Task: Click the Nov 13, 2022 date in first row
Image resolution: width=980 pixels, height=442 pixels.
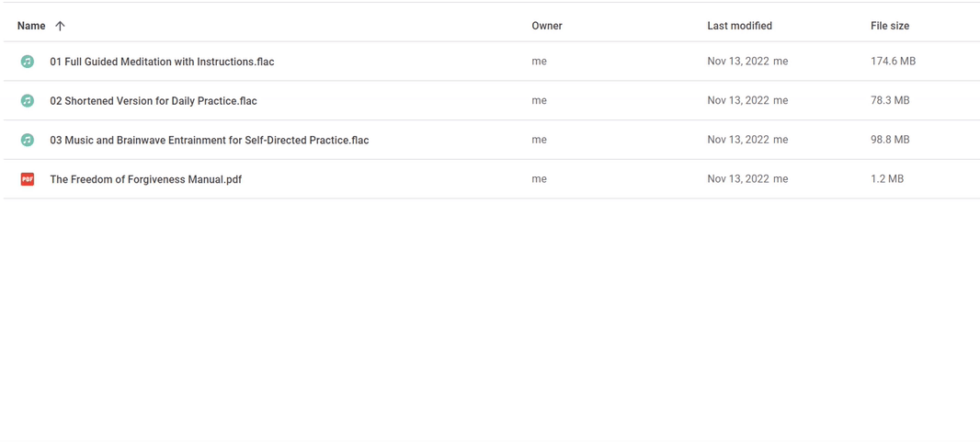Action: click(x=738, y=62)
